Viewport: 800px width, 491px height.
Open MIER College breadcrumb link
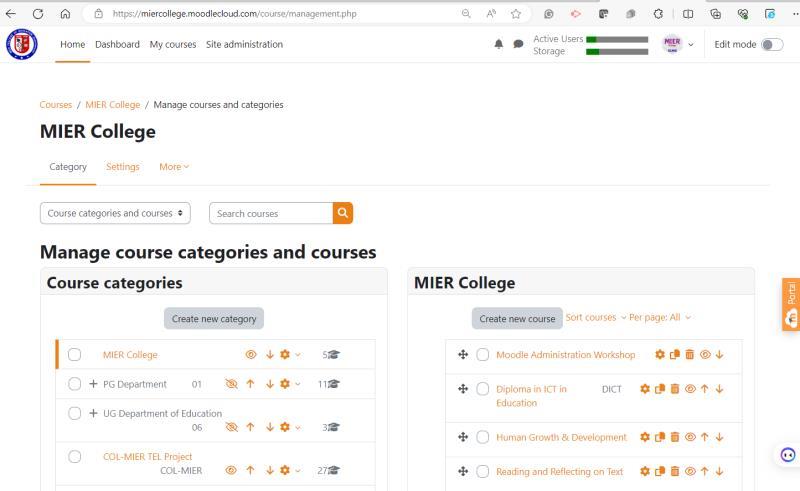pos(113,104)
